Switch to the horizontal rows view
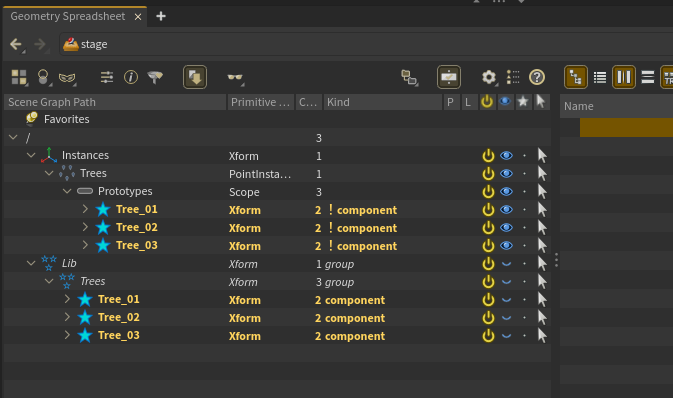 tap(648, 77)
